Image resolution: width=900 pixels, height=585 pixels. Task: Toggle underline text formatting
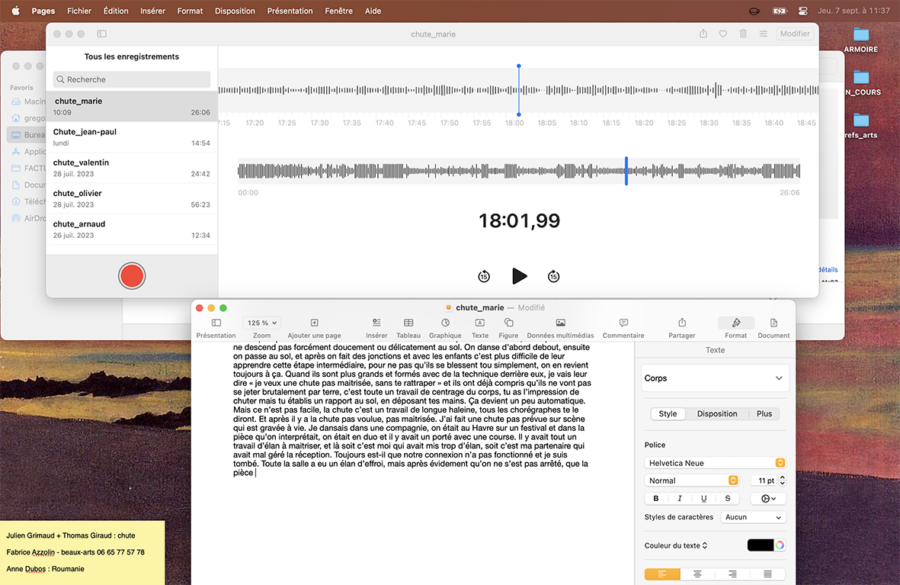704,498
